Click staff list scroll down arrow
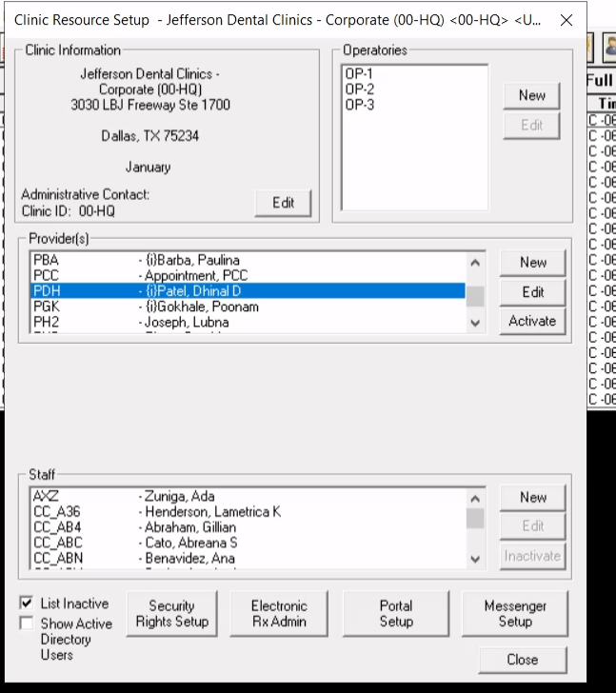 pyautogui.click(x=475, y=559)
